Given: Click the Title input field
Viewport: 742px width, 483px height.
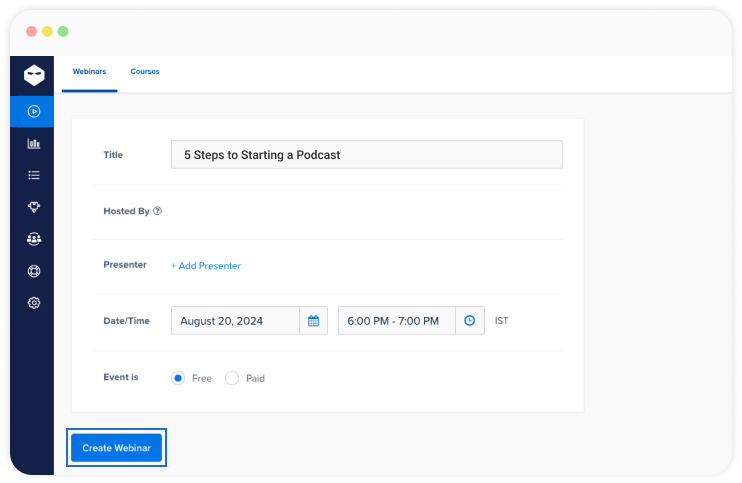Looking at the screenshot, I should [367, 154].
